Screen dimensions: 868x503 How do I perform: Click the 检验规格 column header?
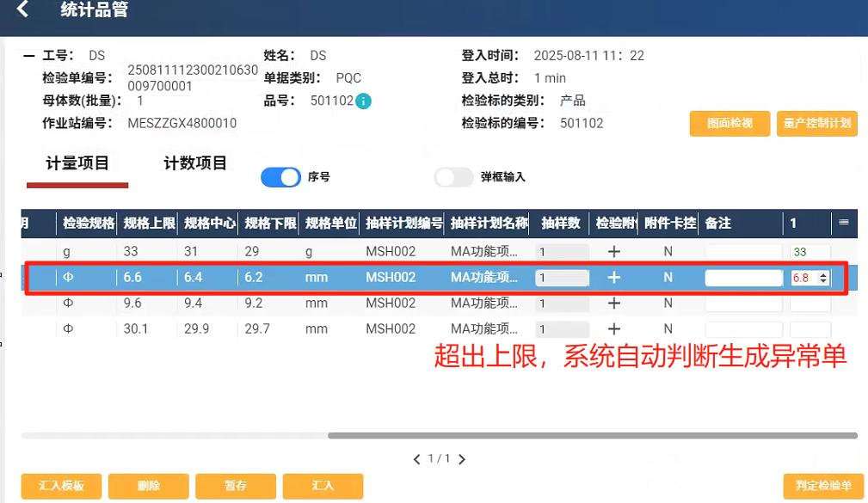[89, 223]
